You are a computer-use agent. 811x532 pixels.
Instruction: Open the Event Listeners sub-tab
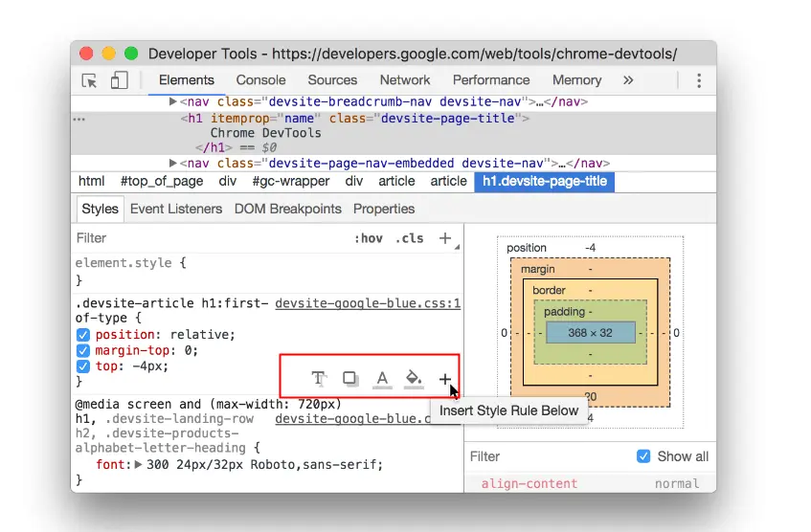tap(176, 209)
